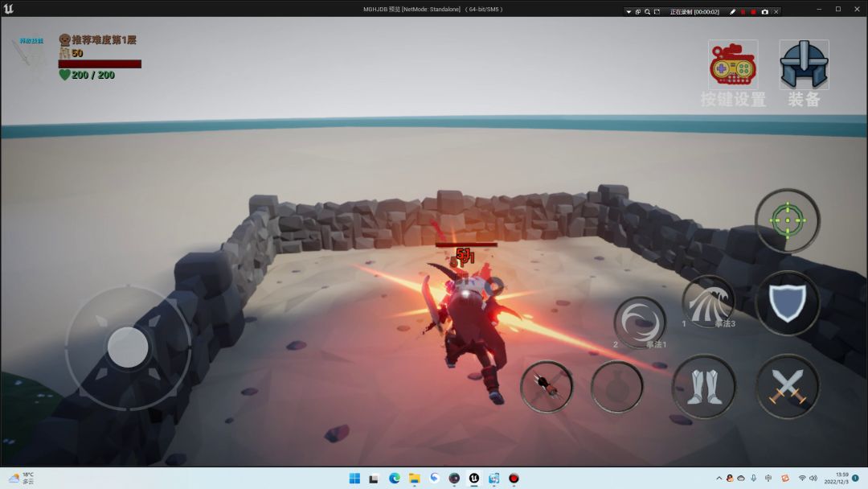Pause the recording in recorder toolbar
The width and height of the screenshot is (868, 489).
[x=743, y=11]
